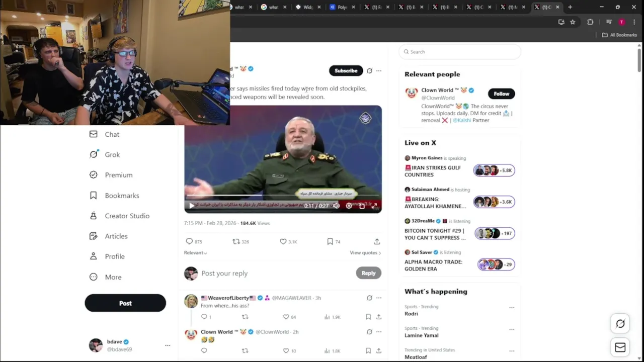This screenshot has width=644, height=362.
Task: Switch to the Widgets browser tab
Action: tap(308, 7)
